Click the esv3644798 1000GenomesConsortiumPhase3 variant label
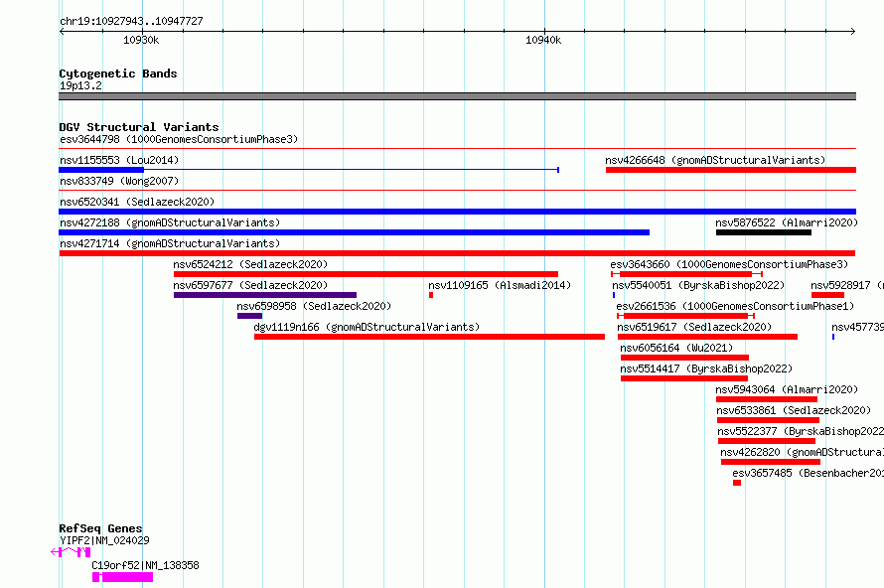884x588 pixels. pos(179,139)
